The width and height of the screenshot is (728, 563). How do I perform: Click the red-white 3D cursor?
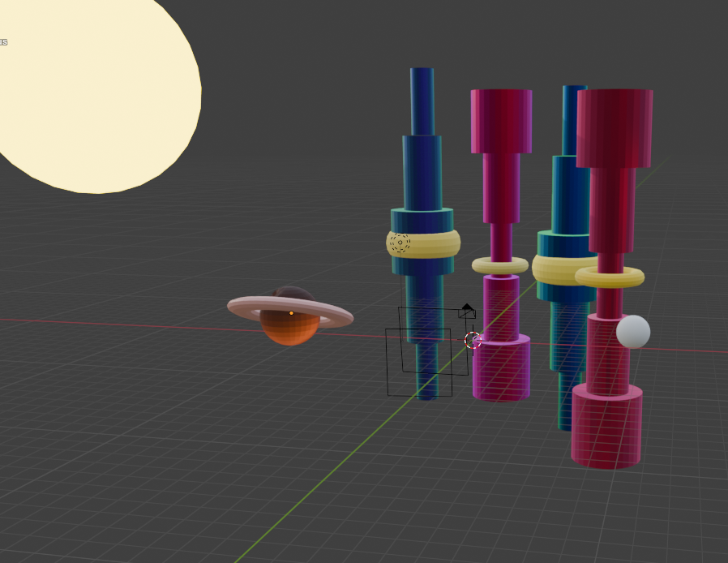(473, 340)
